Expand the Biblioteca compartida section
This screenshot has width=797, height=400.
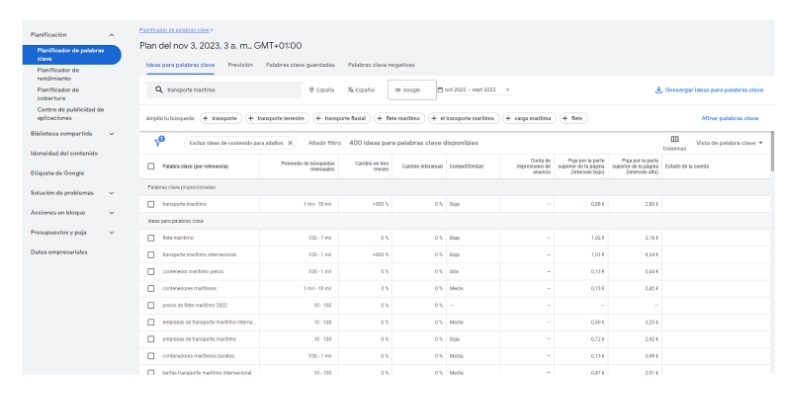point(111,134)
